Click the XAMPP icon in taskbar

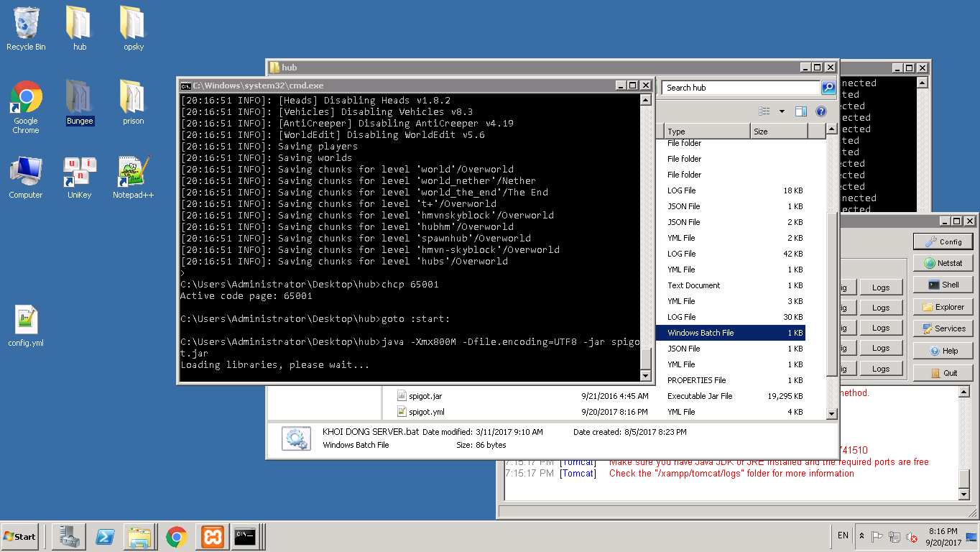(x=211, y=537)
